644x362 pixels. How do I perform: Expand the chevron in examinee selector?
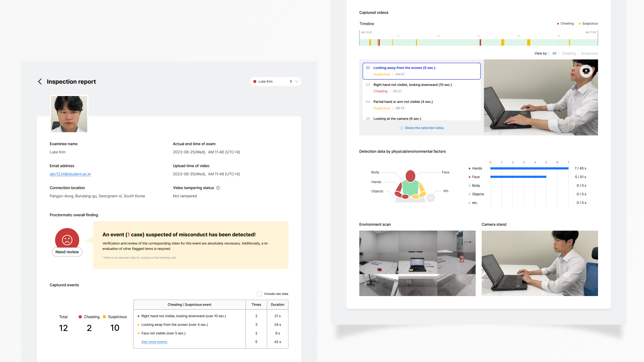297,81
